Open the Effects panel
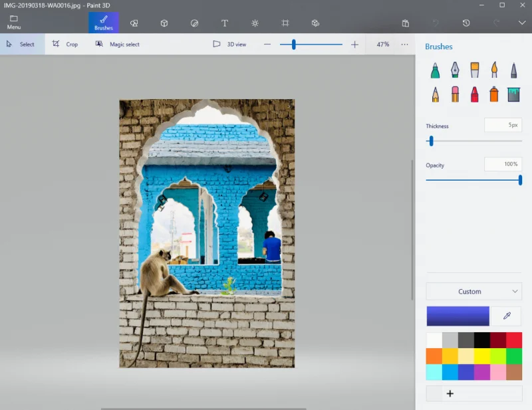Screen dimensions: 532x410 255,23
